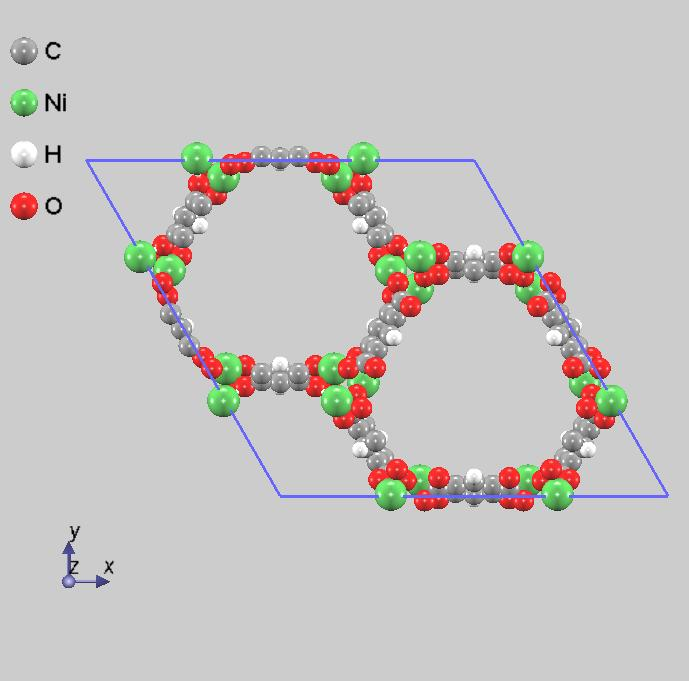Click the red oxygen sphere in the legend
Viewport: 689px width, 681px height.
24,206
